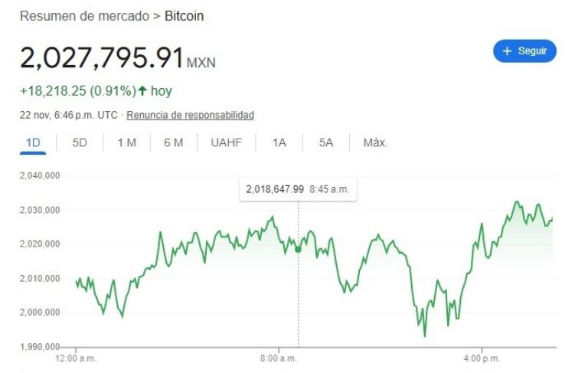This screenshot has height=373, width=588.
Task: Select the 1D time range tab
Action: point(33,142)
